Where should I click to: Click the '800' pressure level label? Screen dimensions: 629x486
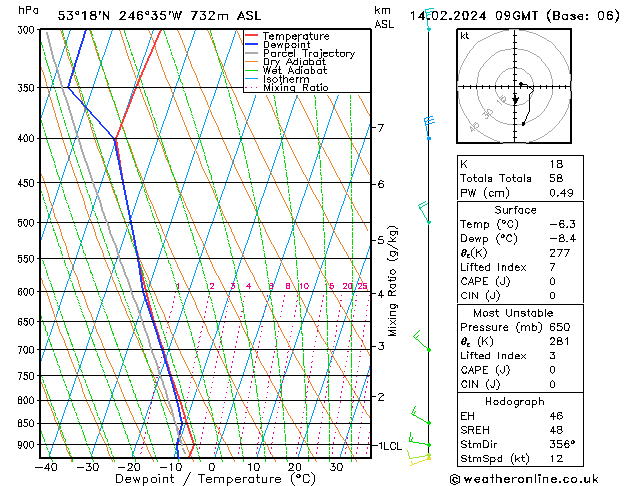click(28, 401)
